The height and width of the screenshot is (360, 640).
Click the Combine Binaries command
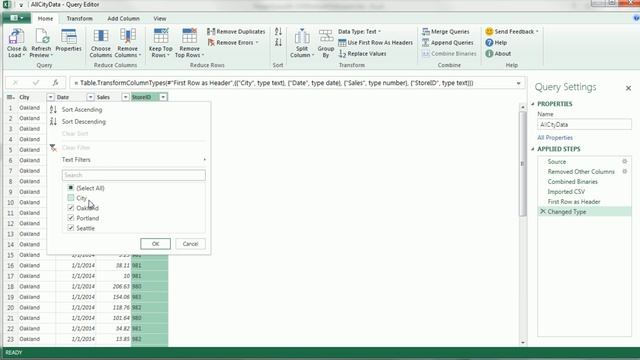point(449,53)
